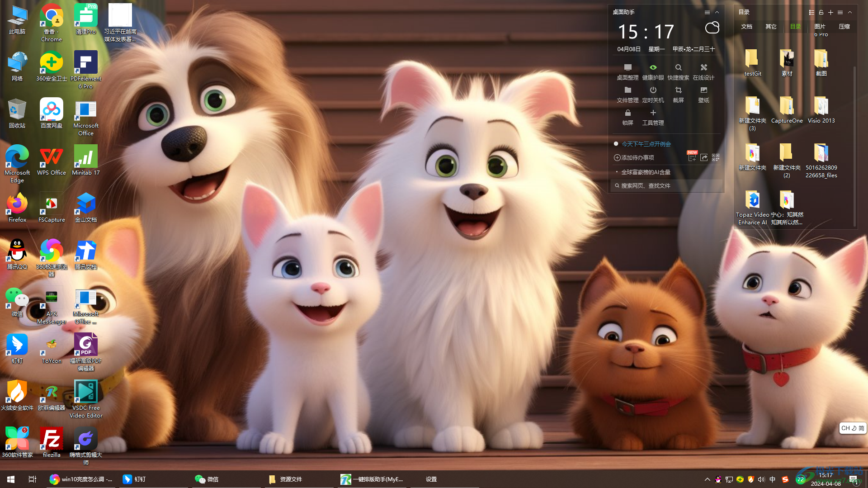Toggle the lock icon in 目录 panel
This screenshot has height=488, width=868.
pyautogui.click(x=821, y=12)
